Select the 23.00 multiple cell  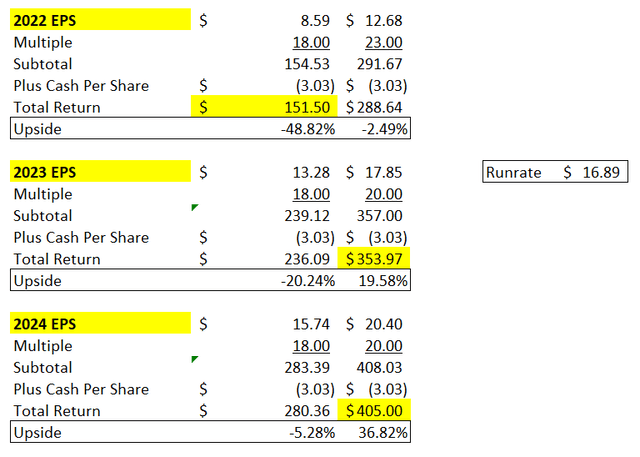pos(387,42)
